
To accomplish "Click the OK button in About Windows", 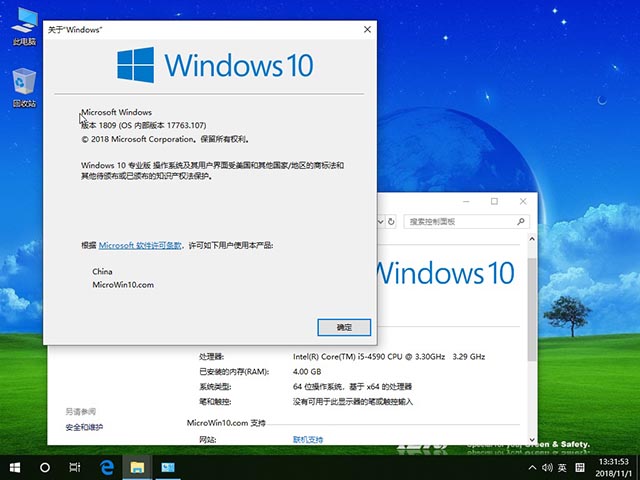I will 344,327.
